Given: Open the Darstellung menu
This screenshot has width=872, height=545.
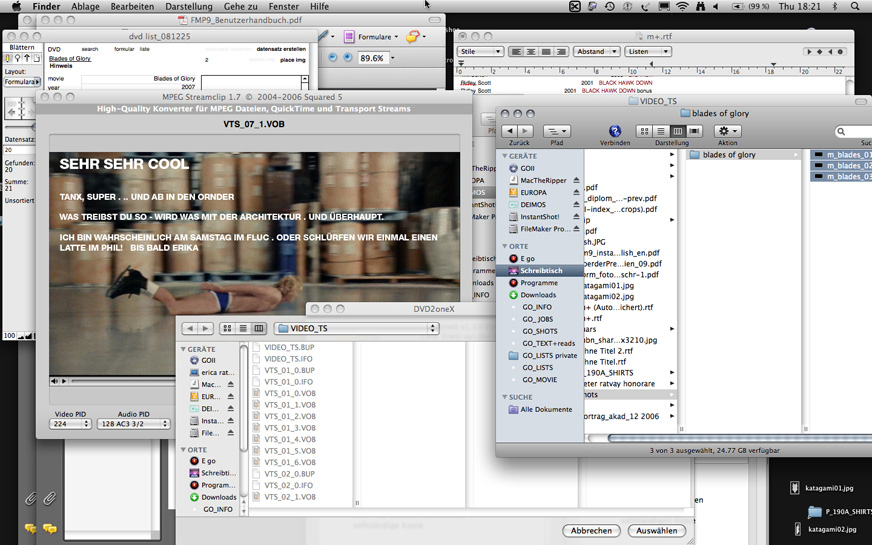Looking at the screenshot, I should click(188, 6).
